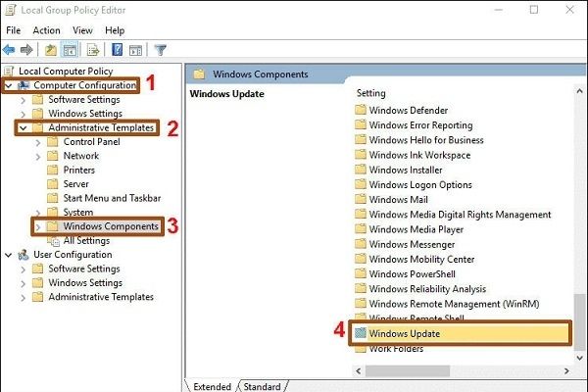Image resolution: width=588 pixels, height=392 pixels.
Task: Toggle the Show/Hide Console Tree icon
Action: (x=70, y=50)
